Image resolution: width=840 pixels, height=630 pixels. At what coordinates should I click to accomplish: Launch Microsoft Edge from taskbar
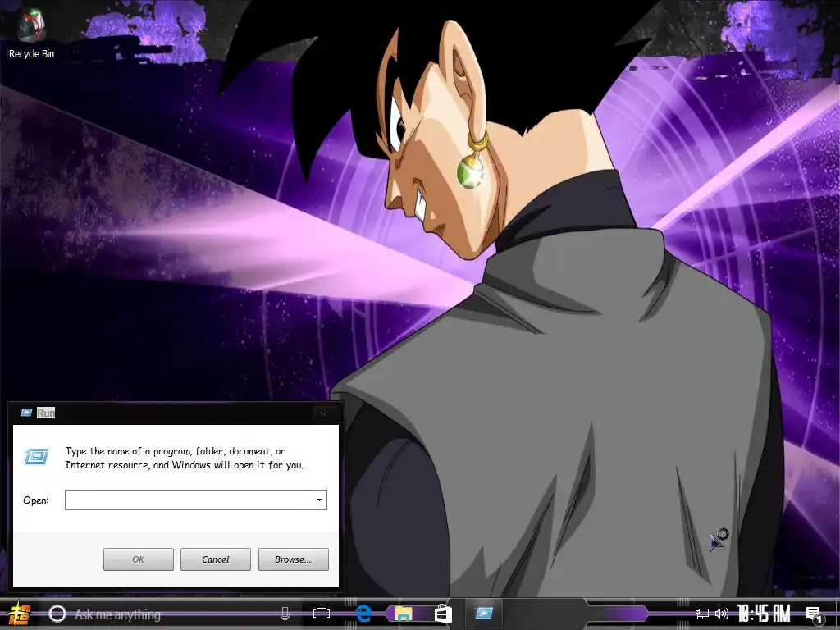coord(363,614)
